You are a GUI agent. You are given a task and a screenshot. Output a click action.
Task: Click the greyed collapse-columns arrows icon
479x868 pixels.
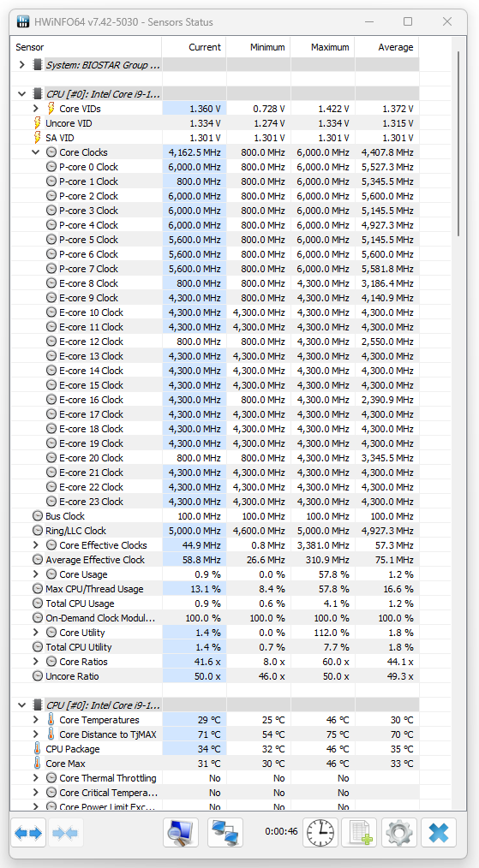(65, 833)
